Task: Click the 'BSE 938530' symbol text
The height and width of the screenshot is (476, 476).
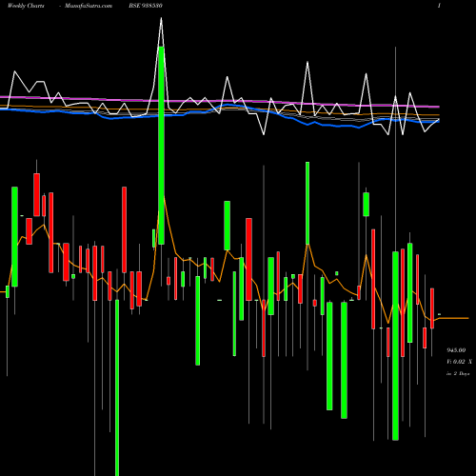Action: (146, 6)
